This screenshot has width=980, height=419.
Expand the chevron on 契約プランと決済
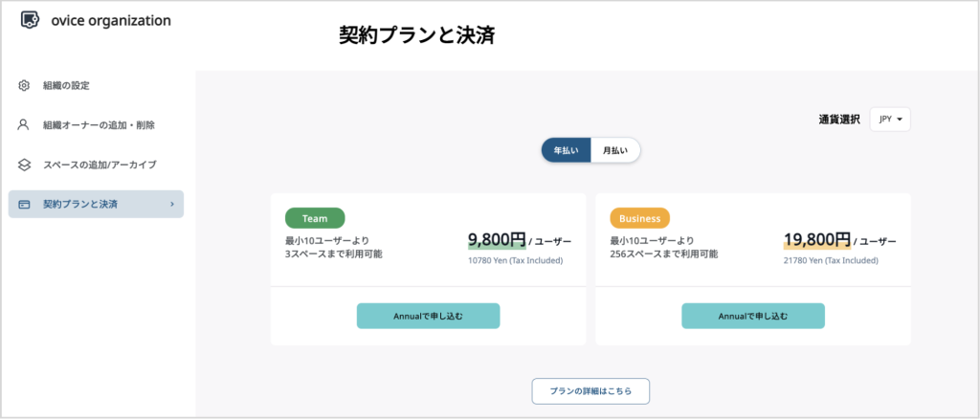point(172,204)
